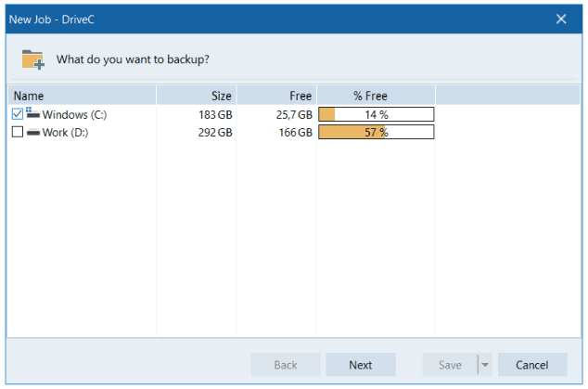This screenshot has width=588, height=389.
Task: Click the Work (D:) drive icon
Action: click(33, 133)
